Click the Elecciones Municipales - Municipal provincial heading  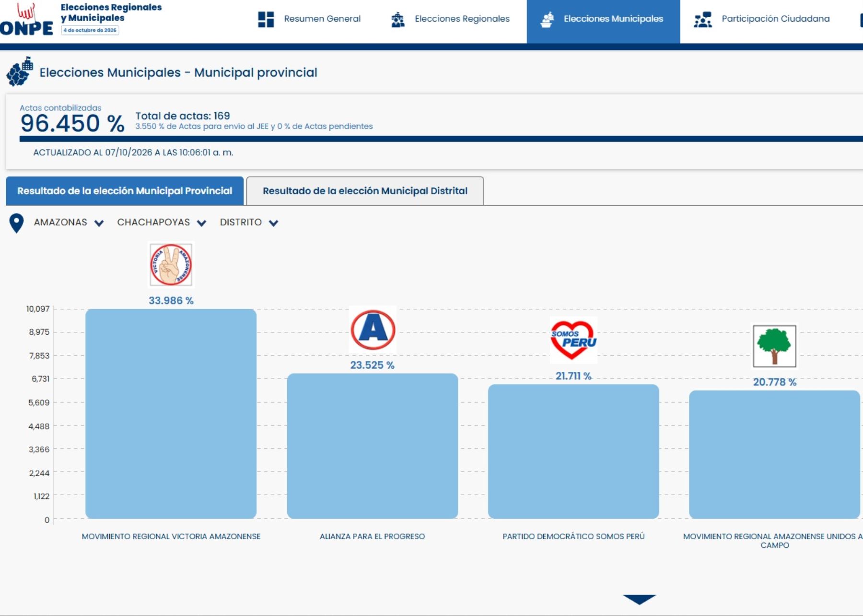point(178,72)
